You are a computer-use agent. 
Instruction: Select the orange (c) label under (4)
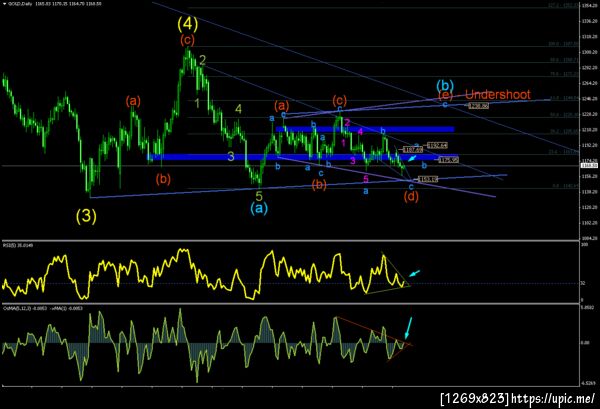pos(188,39)
